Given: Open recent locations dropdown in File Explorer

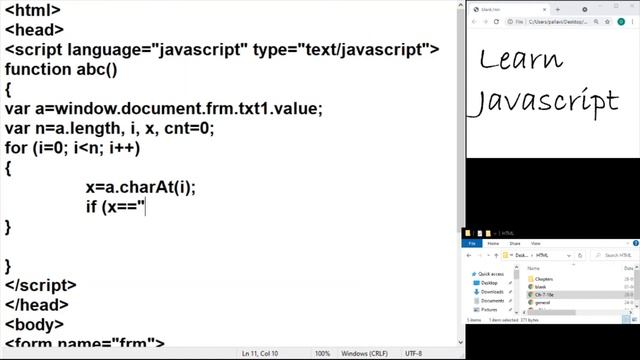Looking at the screenshot, I should click(488, 255).
